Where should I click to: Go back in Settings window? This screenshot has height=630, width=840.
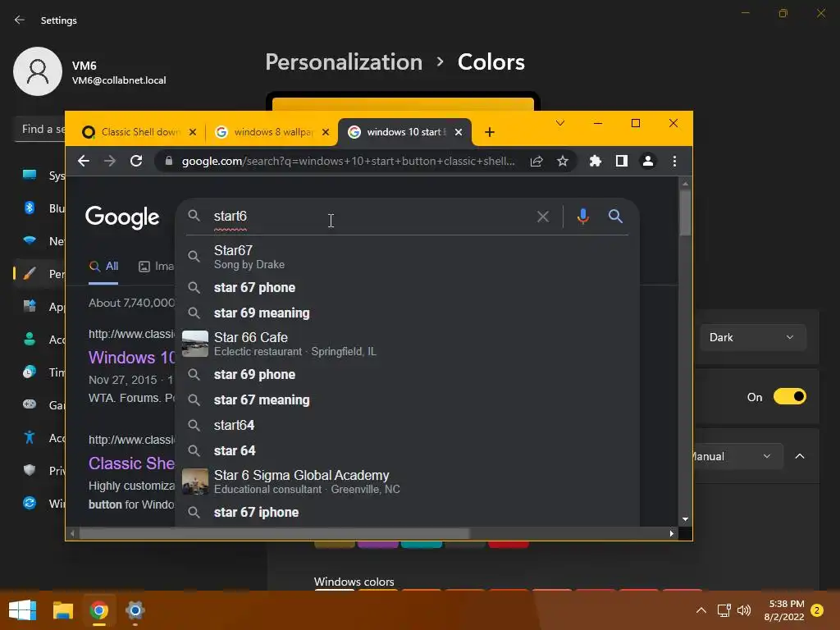coord(20,20)
